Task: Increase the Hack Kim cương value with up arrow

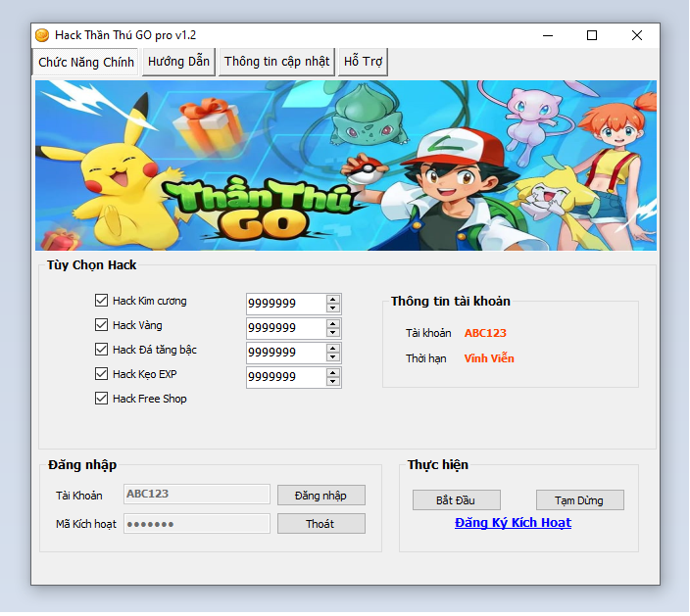Action: [333, 299]
